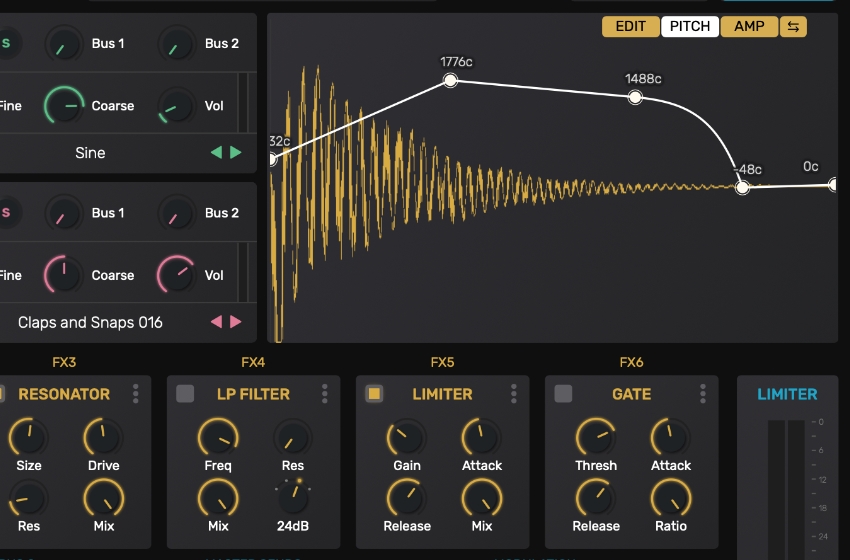Select the 0c envelope end point
The width and height of the screenshot is (850, 560).
pos(833,185)
